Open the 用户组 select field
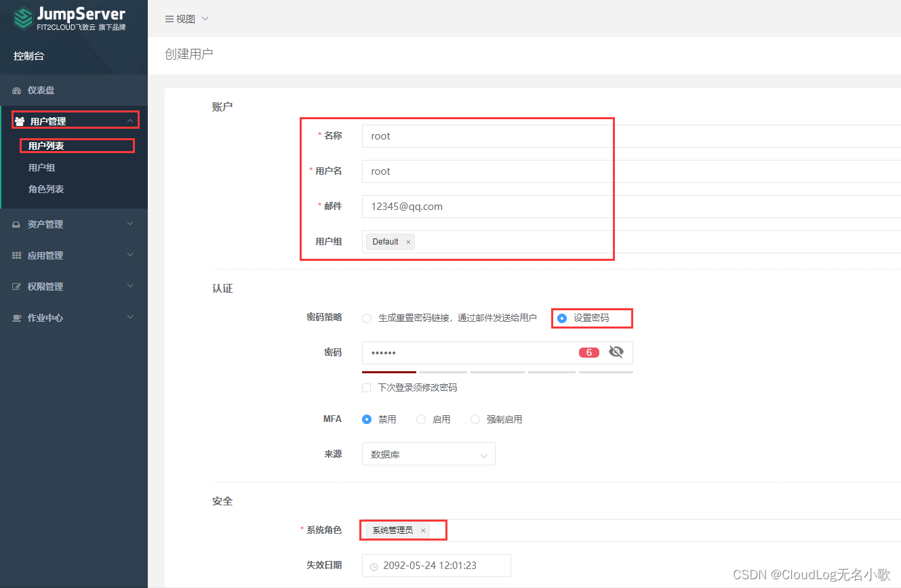 point(631,242)
